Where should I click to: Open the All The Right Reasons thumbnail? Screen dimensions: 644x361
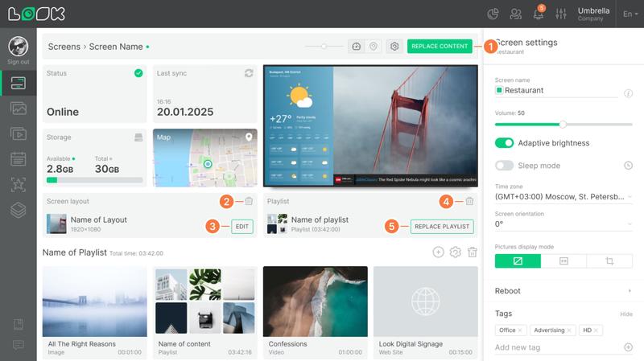click(x=94, y=302)
